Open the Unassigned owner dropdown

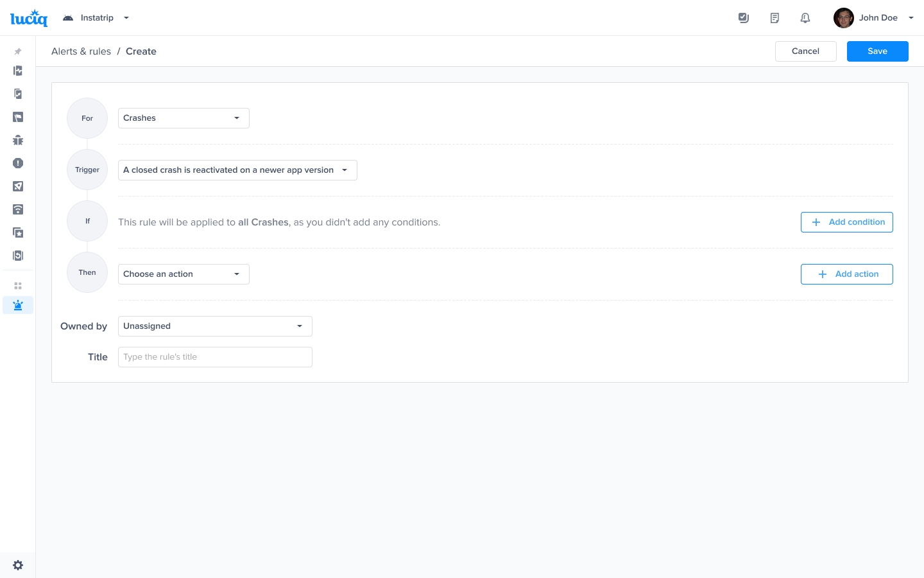[x=215, y=326]
